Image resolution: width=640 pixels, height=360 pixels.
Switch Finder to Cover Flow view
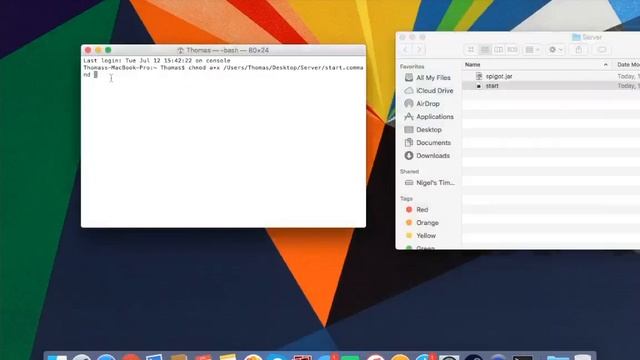[512, 50]
